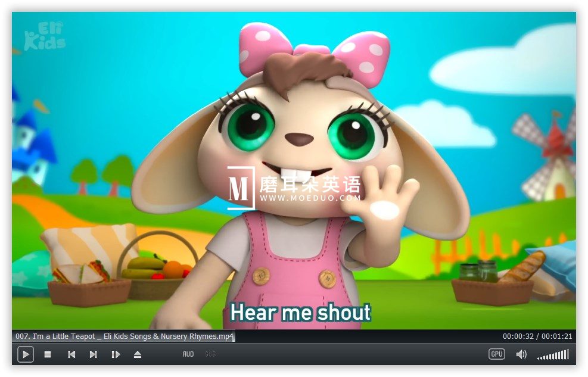
Task: Skip to the previous file
Action: 71,354
